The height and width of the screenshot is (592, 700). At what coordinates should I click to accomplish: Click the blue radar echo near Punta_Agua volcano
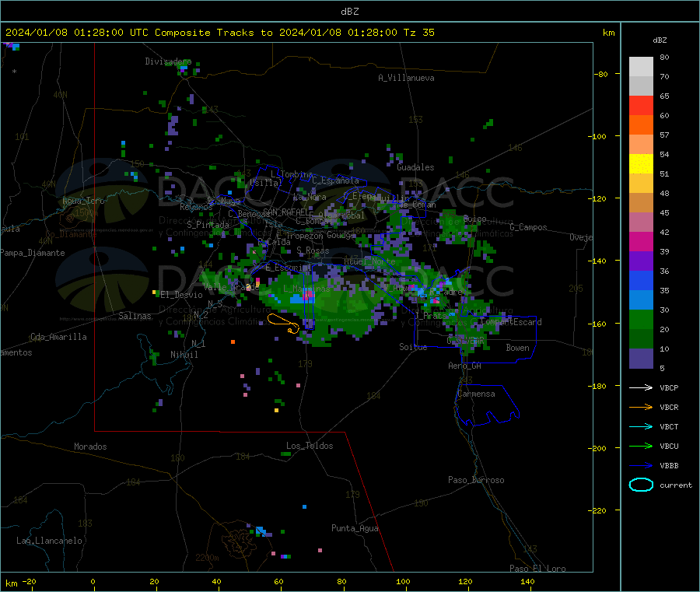coord(261,531)
